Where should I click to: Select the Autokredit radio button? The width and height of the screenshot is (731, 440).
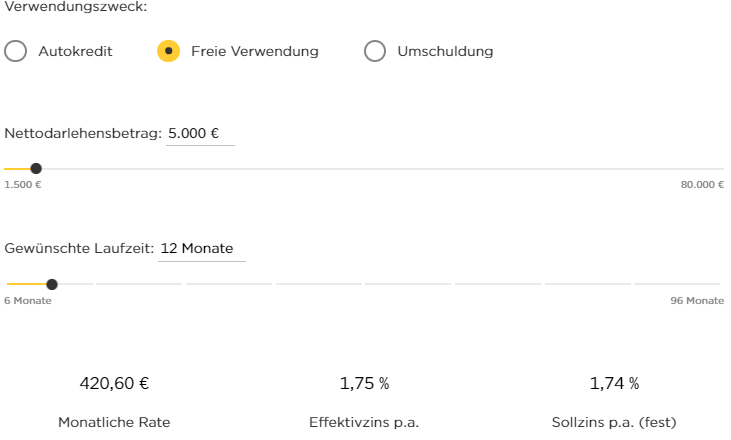tap(15, 51)
